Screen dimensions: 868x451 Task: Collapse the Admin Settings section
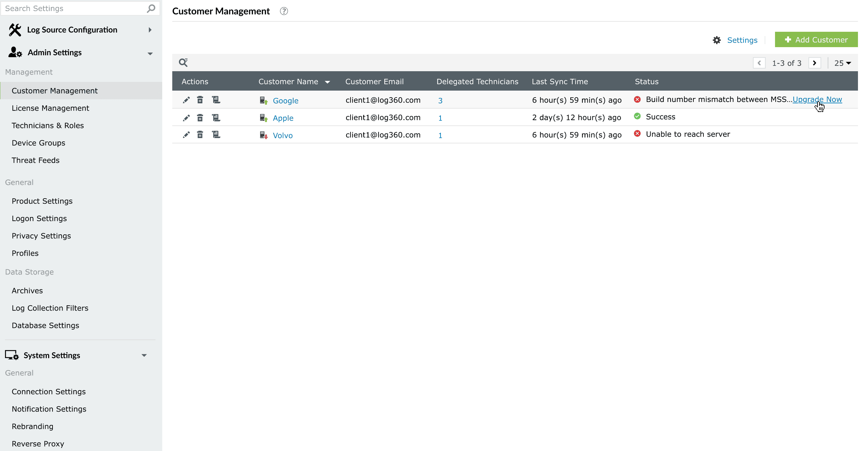click(150, 53)
